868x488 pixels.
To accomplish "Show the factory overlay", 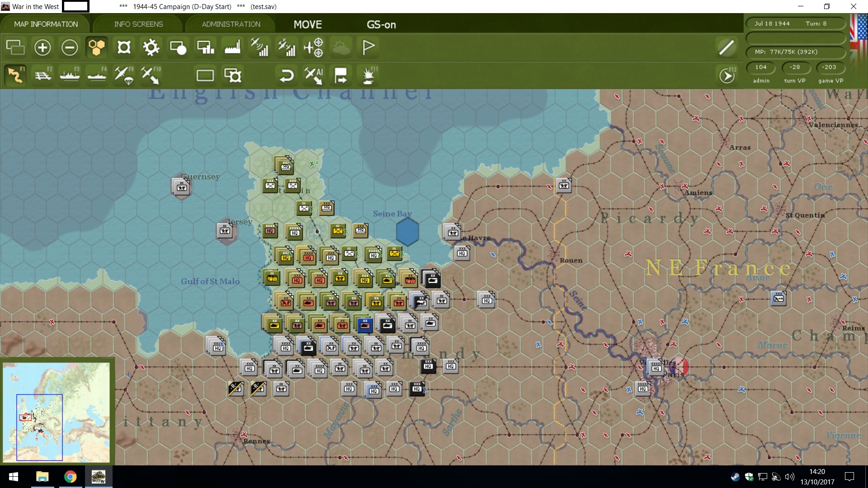I will click(232, 47).
